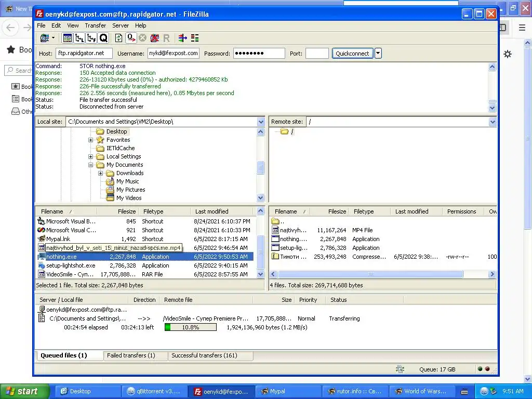The image size is (532, 399).
Task: Sort remote files by Permissions column
Action: tap(461, 211)
